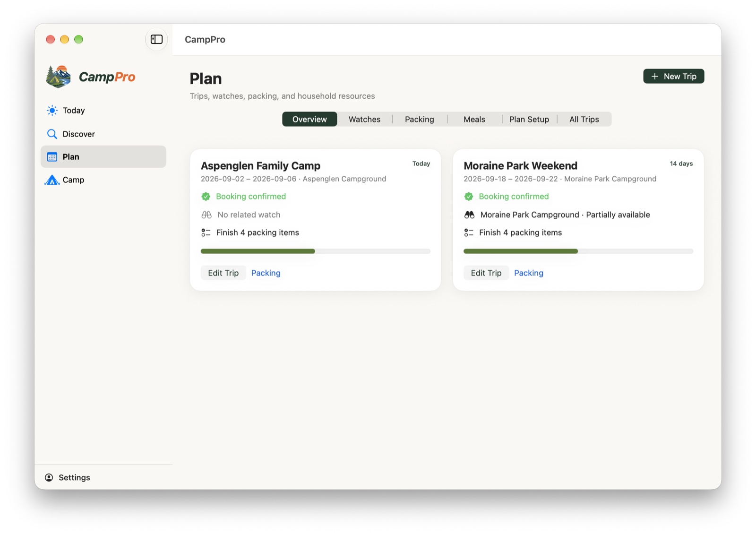
Task: Open Packing link on Moraine Park card
Action: [x=528, y=273]
